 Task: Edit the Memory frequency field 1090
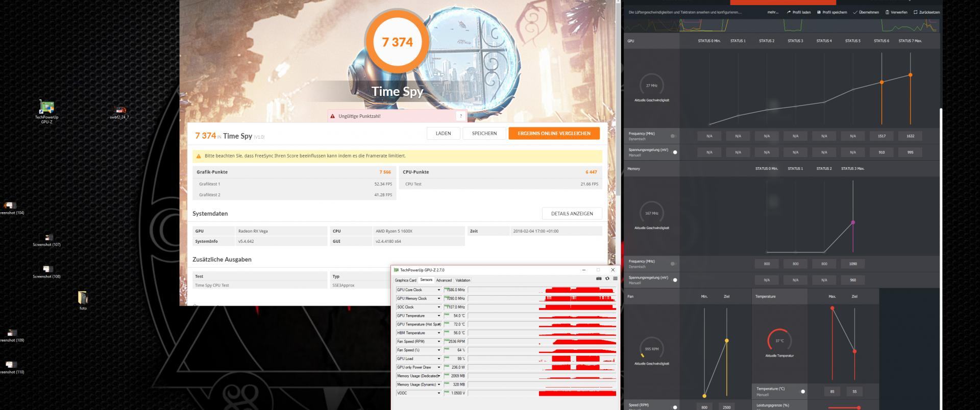coord(853,264)
